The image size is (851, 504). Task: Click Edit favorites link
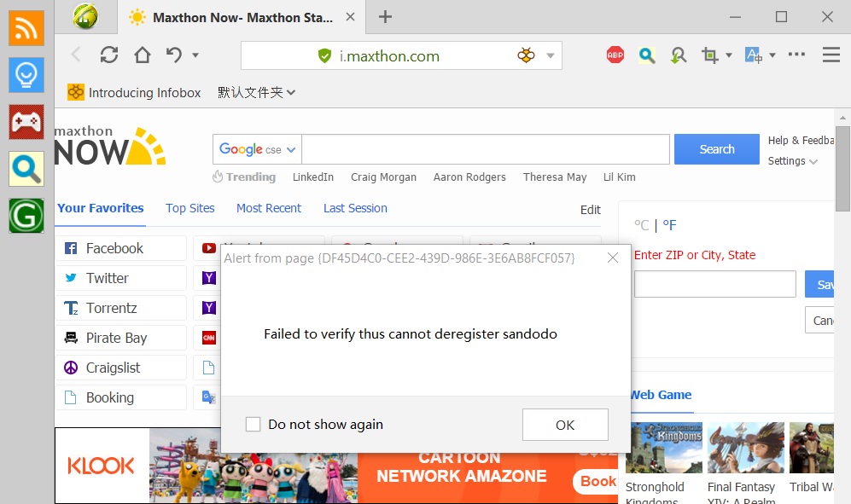(x=591, y=210)
